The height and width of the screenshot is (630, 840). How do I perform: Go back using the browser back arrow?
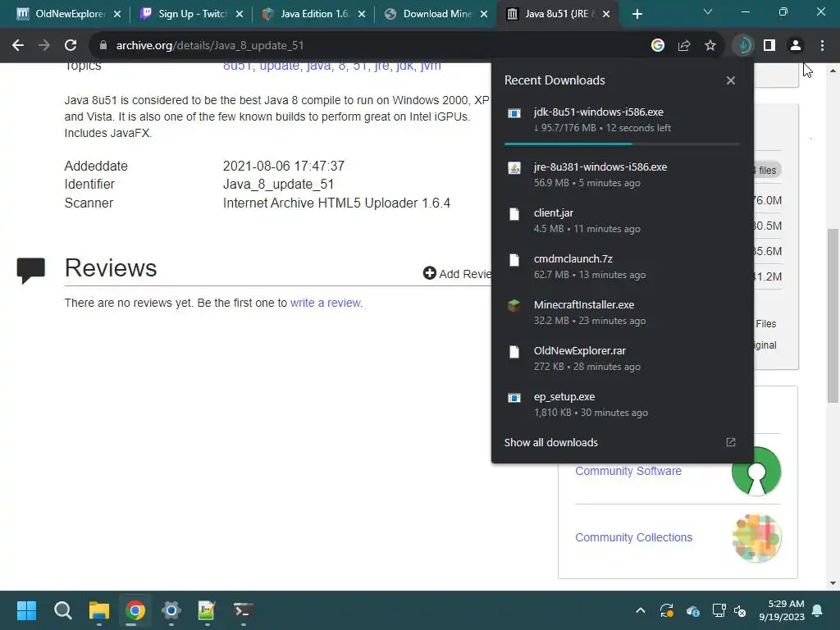tap(18, 46)
